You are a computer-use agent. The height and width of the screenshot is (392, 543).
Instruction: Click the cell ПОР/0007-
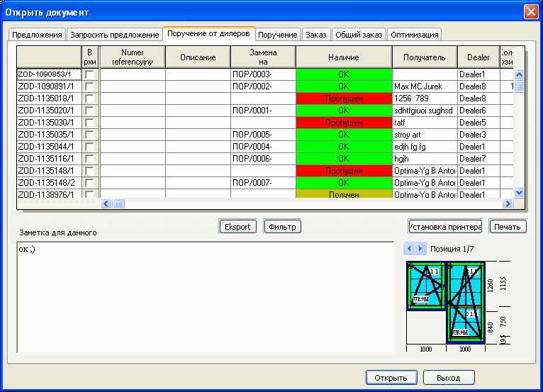click(263, 183)
